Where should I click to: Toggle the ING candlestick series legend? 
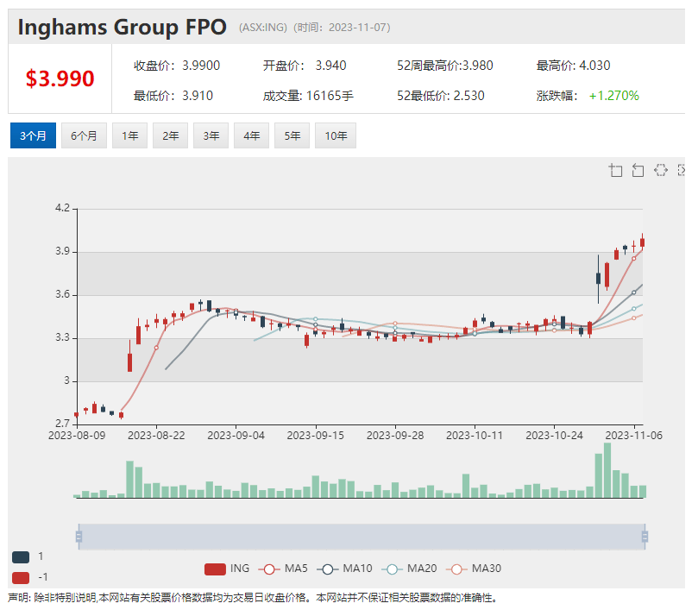pyautogui.click(x=227, y=569)
